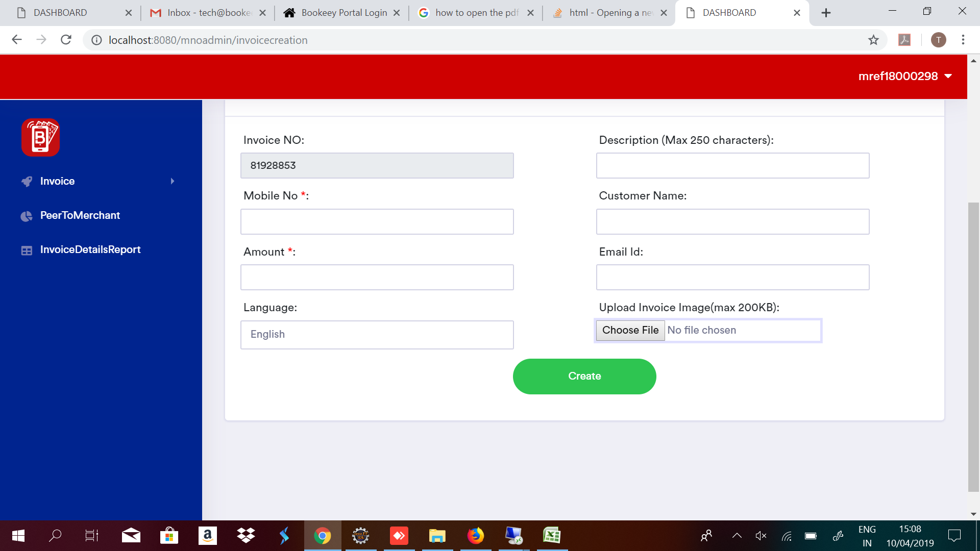Screen dimensions: 980x551
Task: Click the Bookeey logo in the sidebar
Action: pyautogui.click(x=40, y=138)
